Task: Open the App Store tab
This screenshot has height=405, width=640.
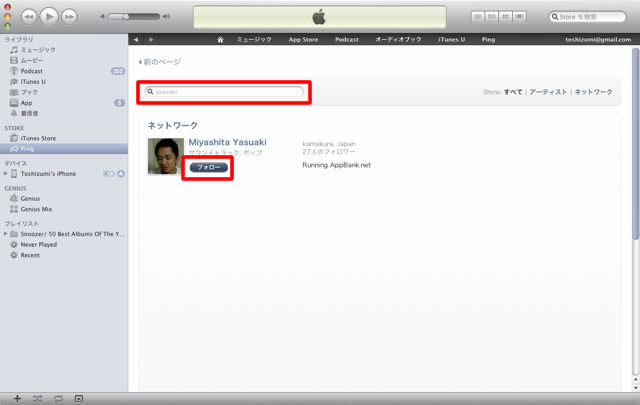Action: (303, 40)
